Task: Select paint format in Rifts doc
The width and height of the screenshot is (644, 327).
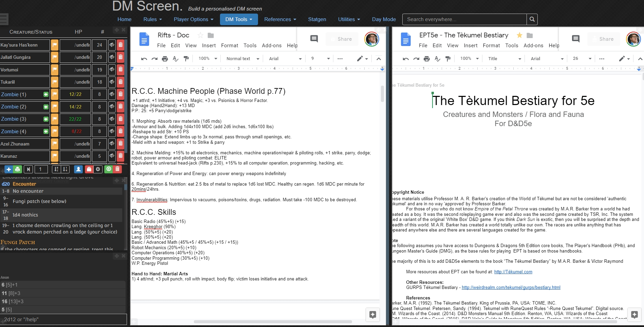Action: coord(186,59)
